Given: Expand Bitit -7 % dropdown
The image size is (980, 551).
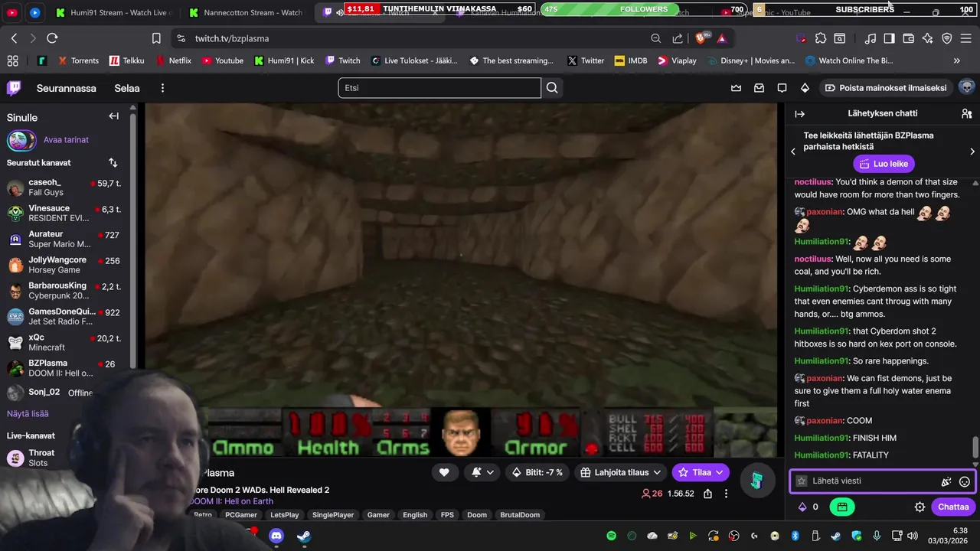Looking at the screenshot, I should click(539, 472).
